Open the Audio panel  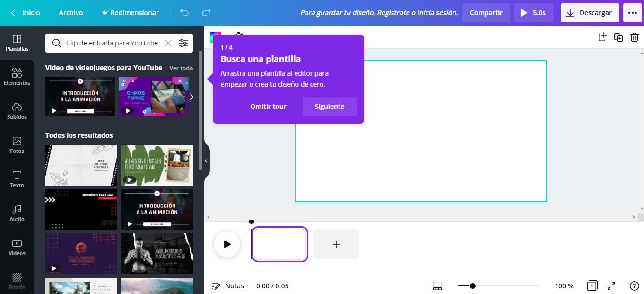pos(17,214)
